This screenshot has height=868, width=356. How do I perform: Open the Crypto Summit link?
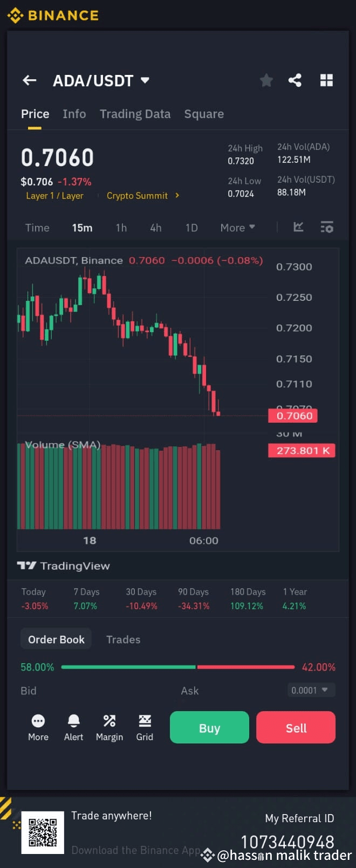(x=138, y=195)
